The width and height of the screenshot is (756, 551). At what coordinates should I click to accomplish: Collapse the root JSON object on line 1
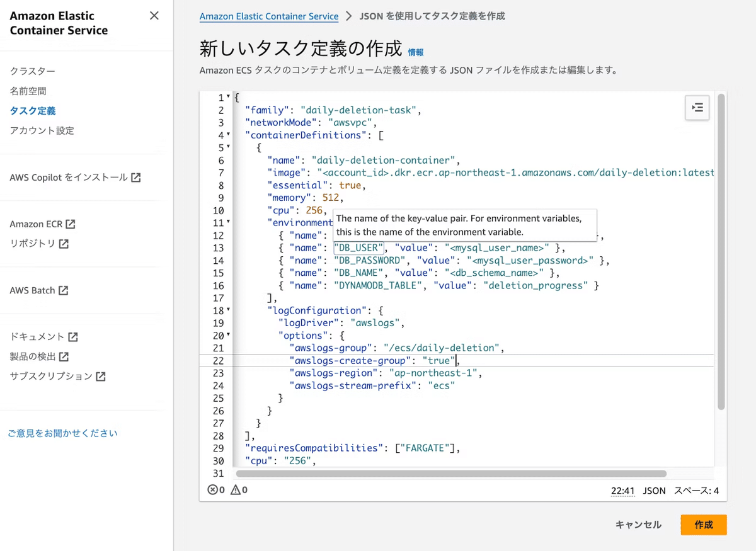click(x=229, y=97)
